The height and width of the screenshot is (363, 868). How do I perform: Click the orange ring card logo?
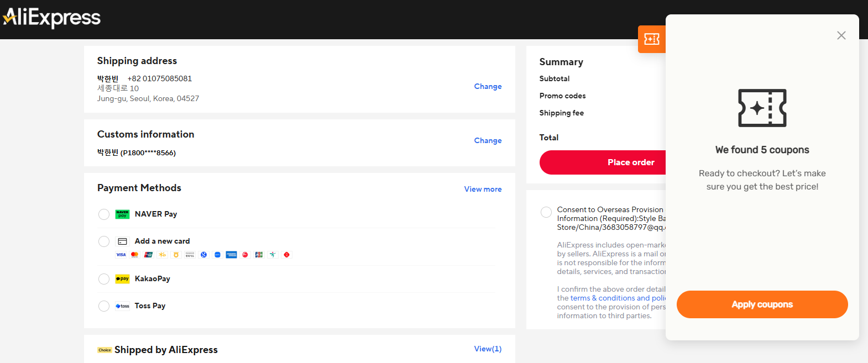coord(176,255)
